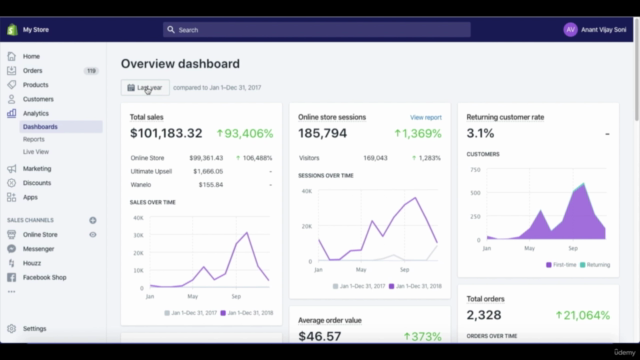Add a sales channel plus icon

click(93, 220)
